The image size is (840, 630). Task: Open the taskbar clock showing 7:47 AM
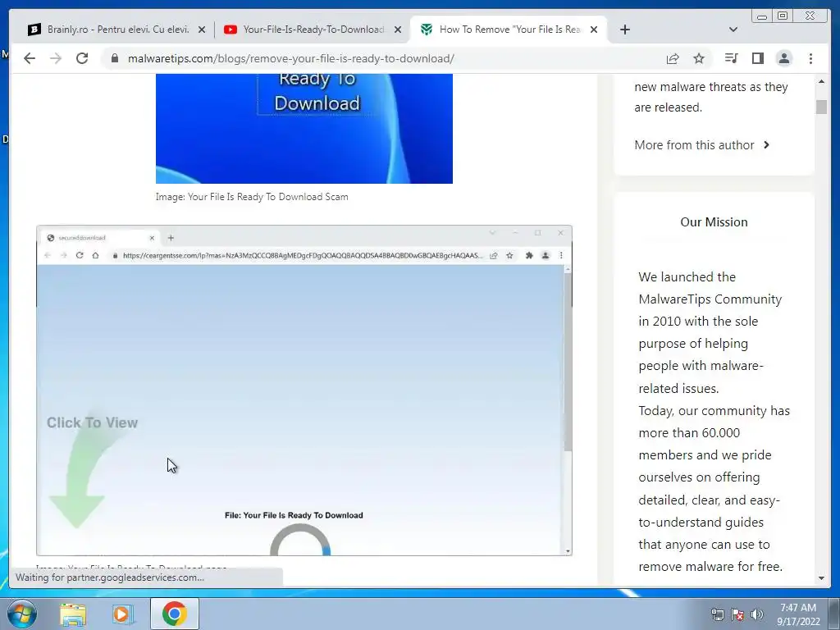798,614
